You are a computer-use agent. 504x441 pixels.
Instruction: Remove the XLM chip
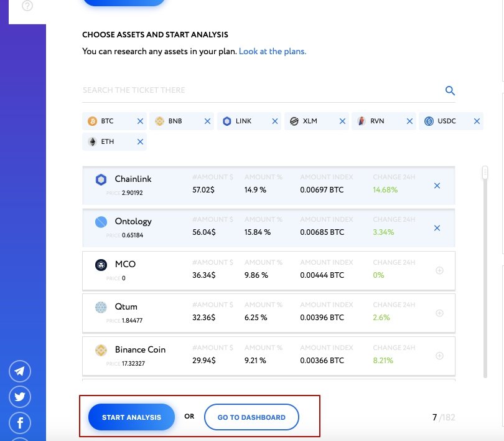[342, 121]
